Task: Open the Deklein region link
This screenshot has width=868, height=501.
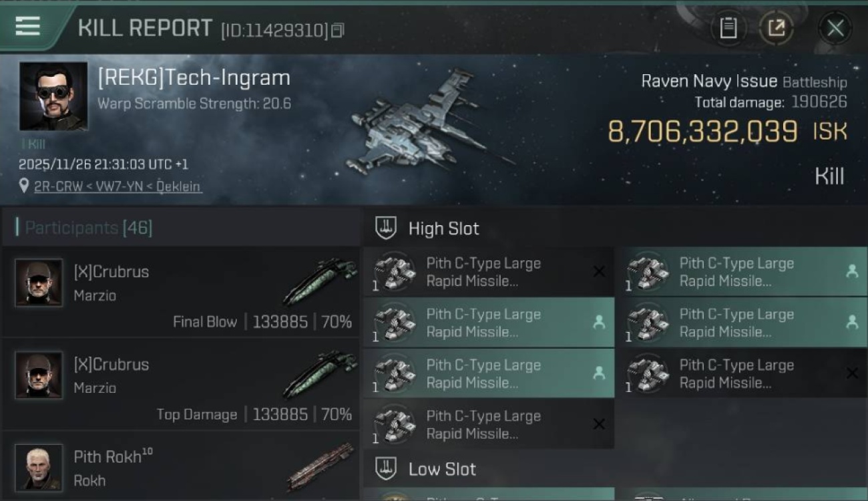Action: 178,186
